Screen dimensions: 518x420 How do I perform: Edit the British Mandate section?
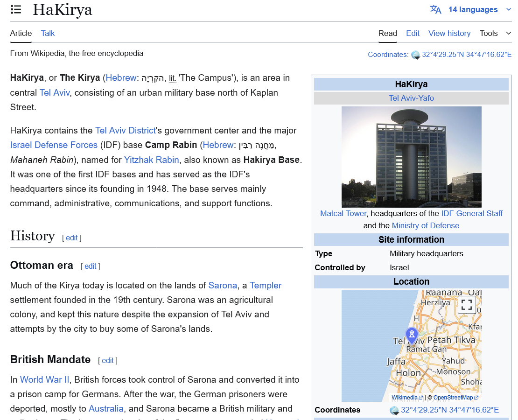pos(108,361)
